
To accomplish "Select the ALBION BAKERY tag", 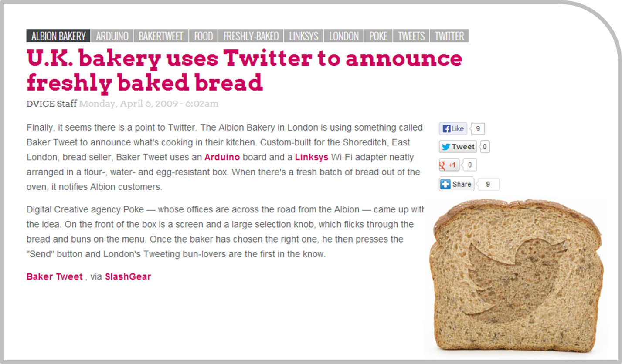I will click(x=58, y=36).
